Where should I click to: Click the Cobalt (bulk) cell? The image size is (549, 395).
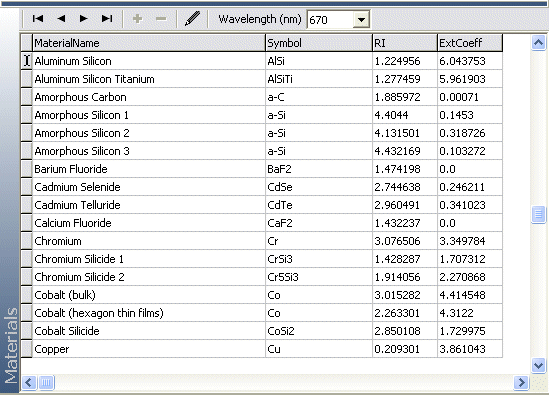(149, 295)
